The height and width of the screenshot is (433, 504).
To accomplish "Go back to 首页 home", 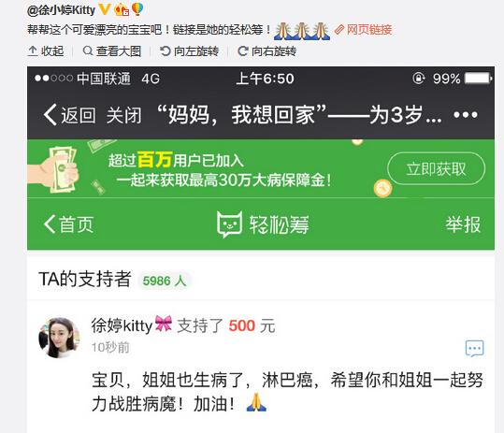I will coord(68,224).
